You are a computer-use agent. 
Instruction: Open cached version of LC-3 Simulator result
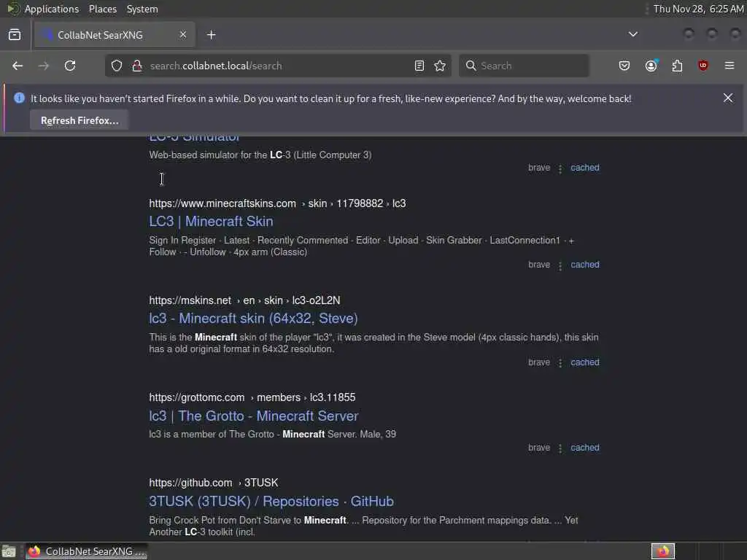585,168
